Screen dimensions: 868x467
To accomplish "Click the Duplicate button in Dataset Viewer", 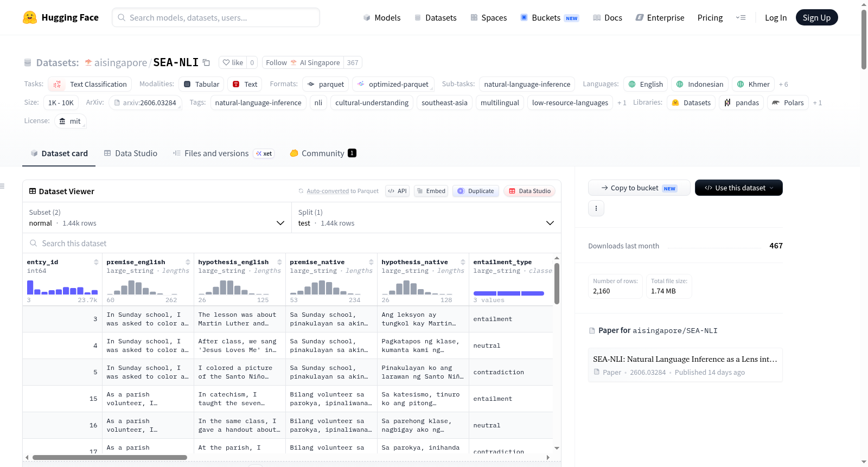I will [476, 191].
